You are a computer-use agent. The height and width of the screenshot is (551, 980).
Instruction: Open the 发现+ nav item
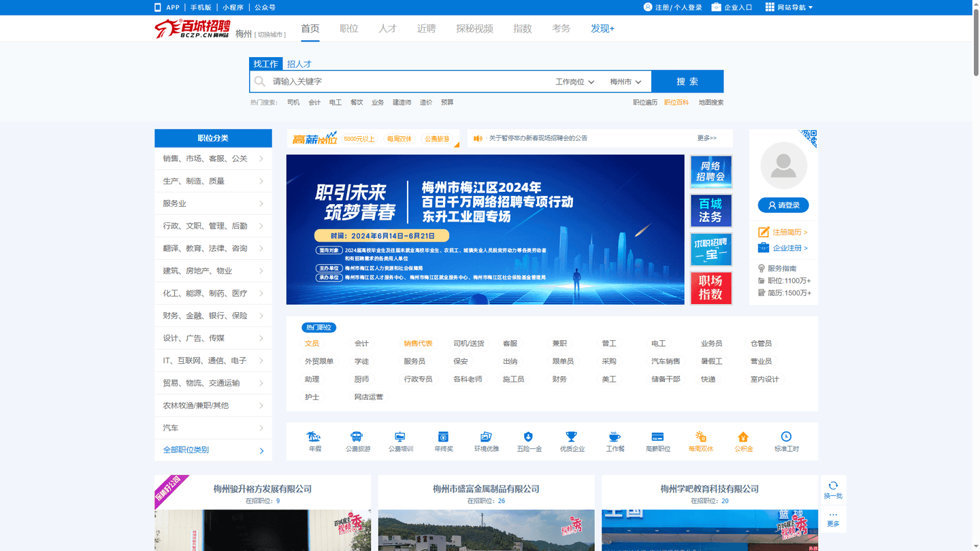(602, 29)
